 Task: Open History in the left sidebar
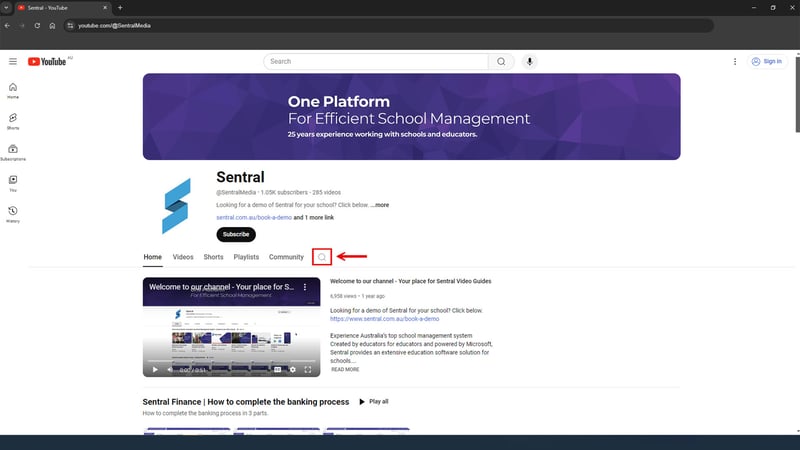point(13,213)
